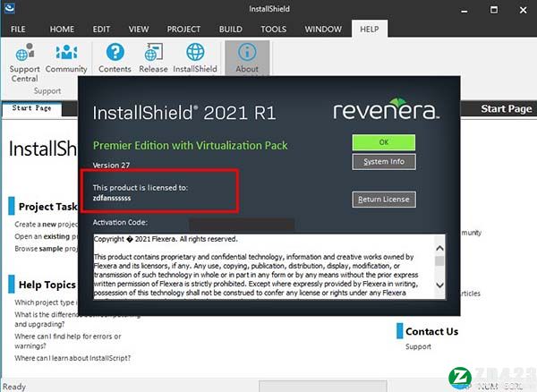
Task: Open the FILE menu
Action: (18, 30)
